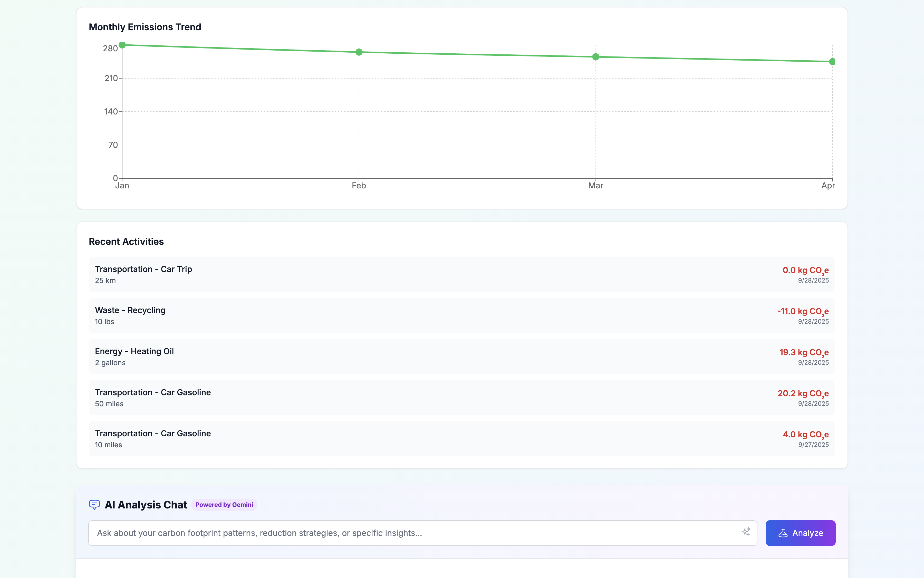Select the March data point on chart
Viewport: 924px width, 578px height.
pos(596,57)
